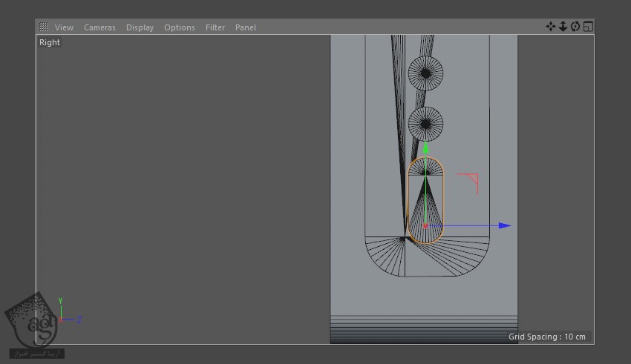Click the red axis origin point
631x364 pixels.
425,225
